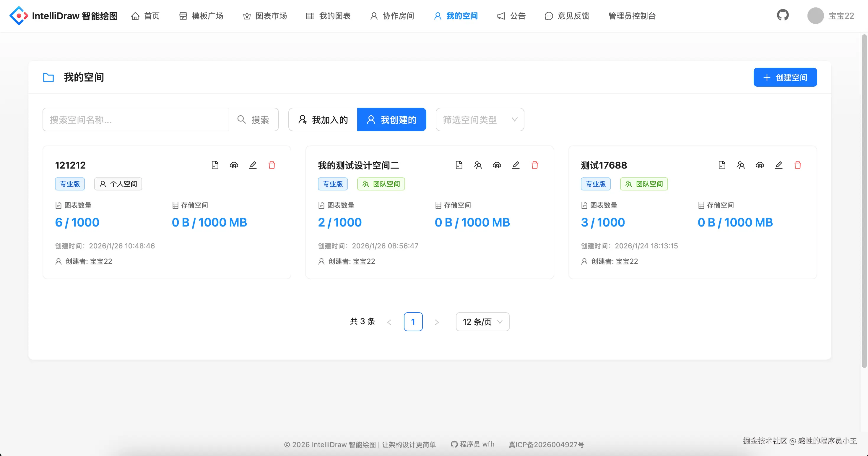Click the IntelliDraw logo icon

[x=19, y=15]
